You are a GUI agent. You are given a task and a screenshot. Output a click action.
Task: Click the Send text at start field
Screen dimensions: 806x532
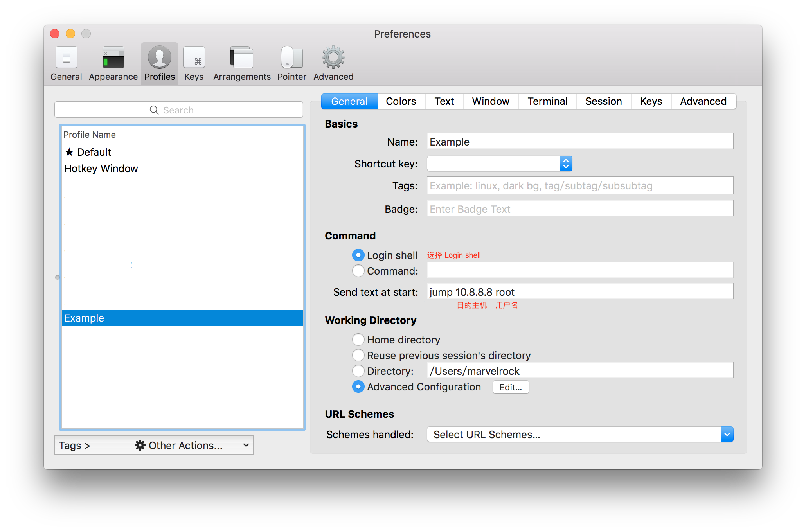580,291
